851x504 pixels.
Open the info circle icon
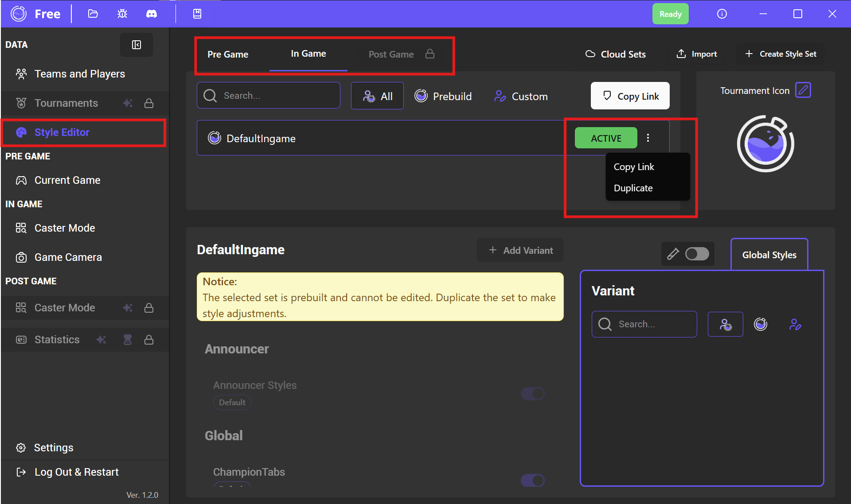(x=722, y=14)
